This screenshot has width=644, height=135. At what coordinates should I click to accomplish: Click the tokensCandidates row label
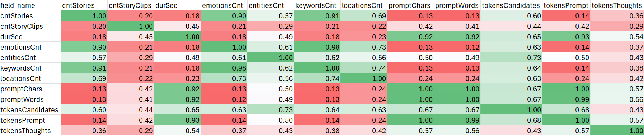30,110
